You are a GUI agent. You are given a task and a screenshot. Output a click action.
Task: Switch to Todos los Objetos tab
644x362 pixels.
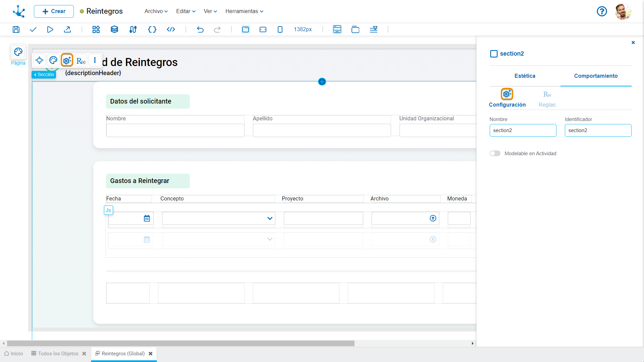[55, 354]
